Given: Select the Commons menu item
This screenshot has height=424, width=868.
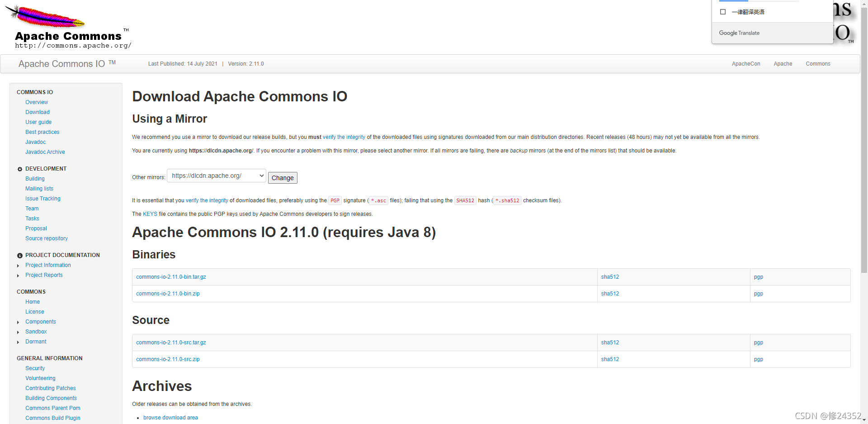Looking at the screenshot, I should pyautogui.click(x=818, y=64).
